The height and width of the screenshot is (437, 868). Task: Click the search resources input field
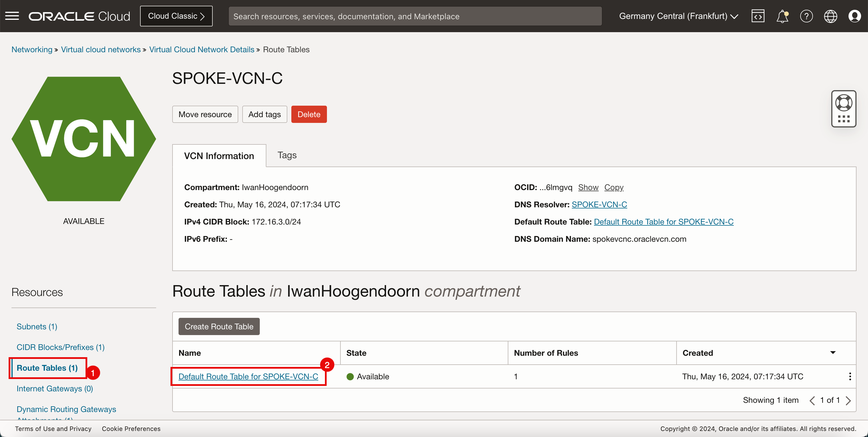click(416, 16)
